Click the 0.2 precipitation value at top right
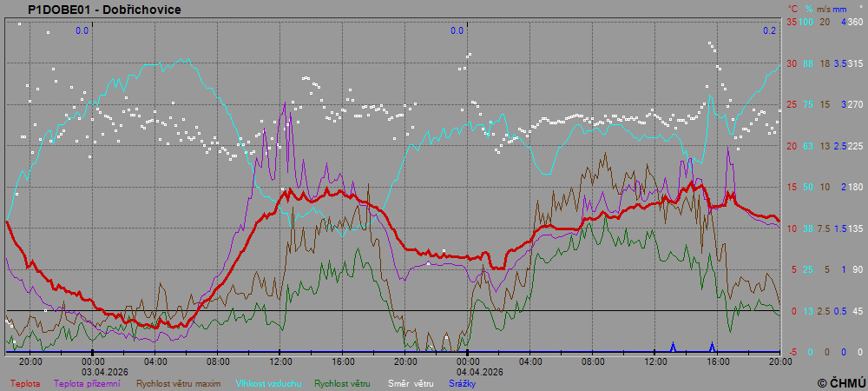Image resolution: width=868 pixels, height=391 pixels. [769, 30]
